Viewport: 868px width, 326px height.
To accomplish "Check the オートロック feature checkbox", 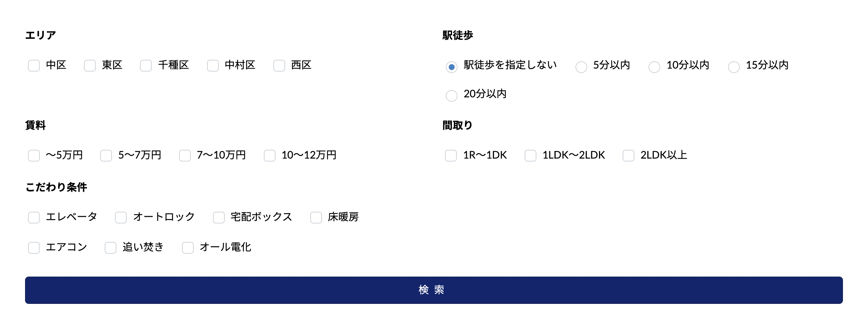I will 121,218.
